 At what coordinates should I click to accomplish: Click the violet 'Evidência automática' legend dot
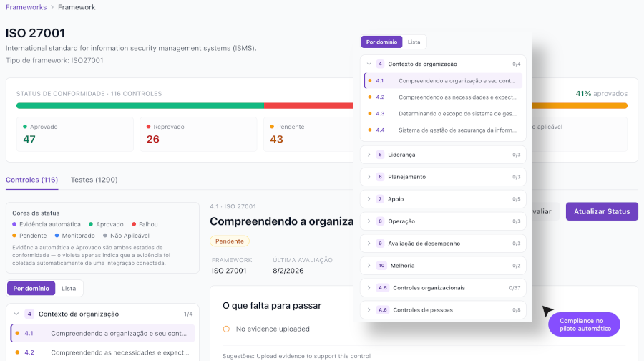coord(14,224)
